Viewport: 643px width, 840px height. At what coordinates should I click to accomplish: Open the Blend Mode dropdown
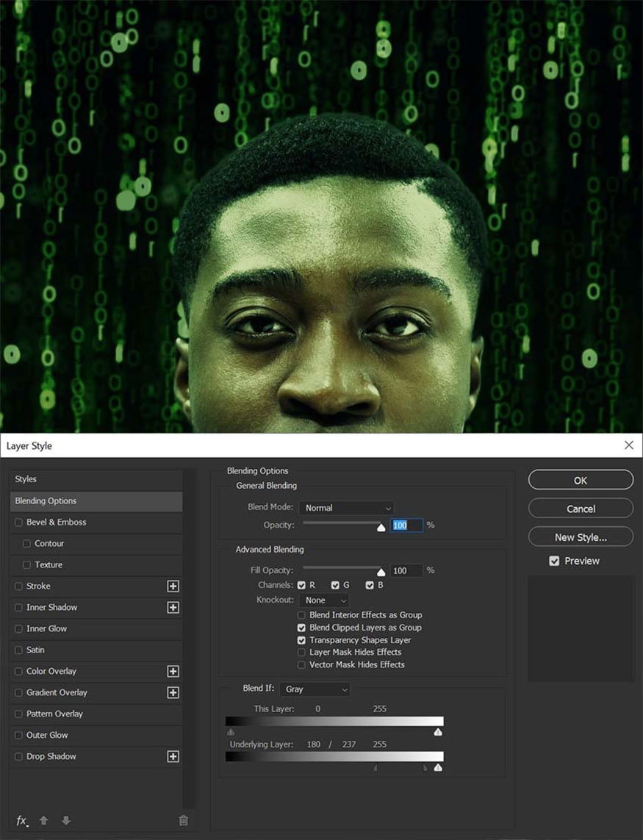(x=346, y=508)
